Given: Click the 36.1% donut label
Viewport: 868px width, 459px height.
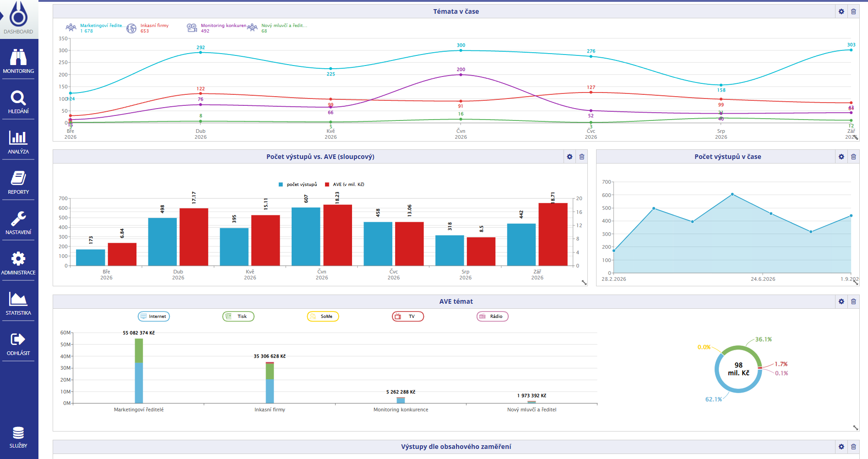Looking at the screenshot, I should click(764, 339).
